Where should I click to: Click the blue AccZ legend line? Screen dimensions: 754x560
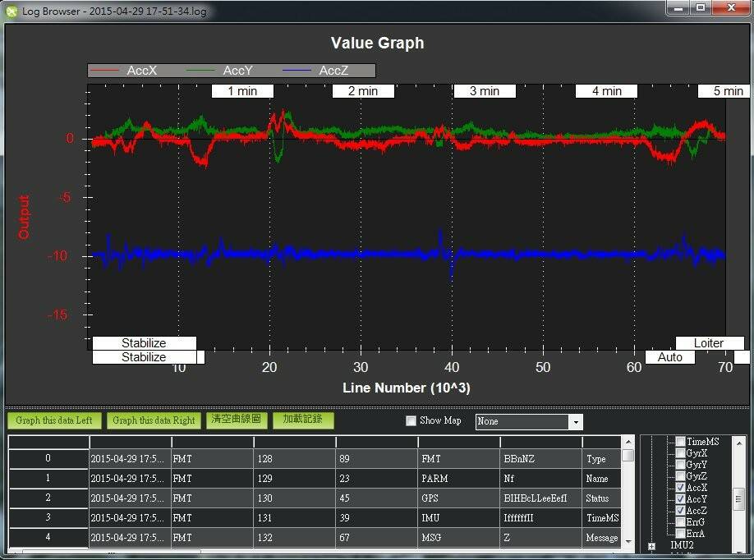click(297, 71)
